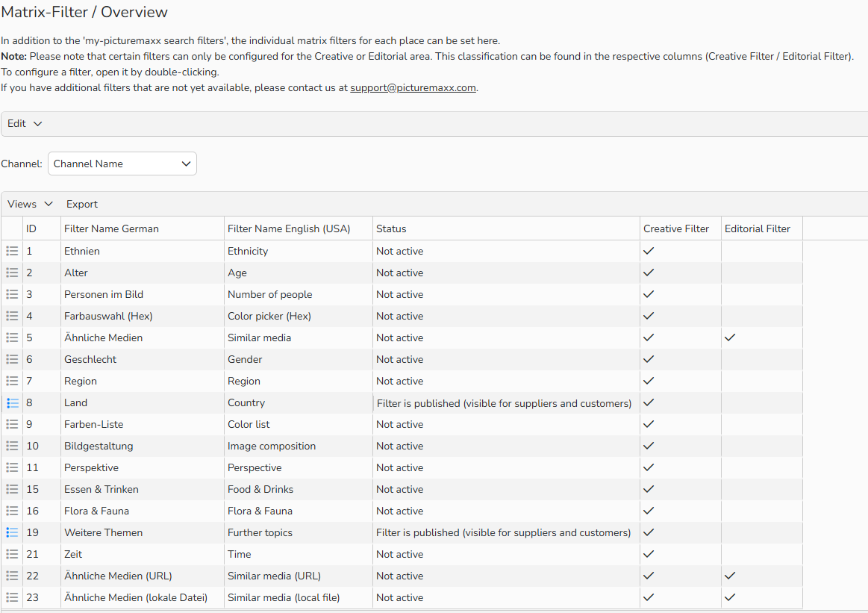
Task: Click the published status of Country row
Action: click(x=504, y=403)
